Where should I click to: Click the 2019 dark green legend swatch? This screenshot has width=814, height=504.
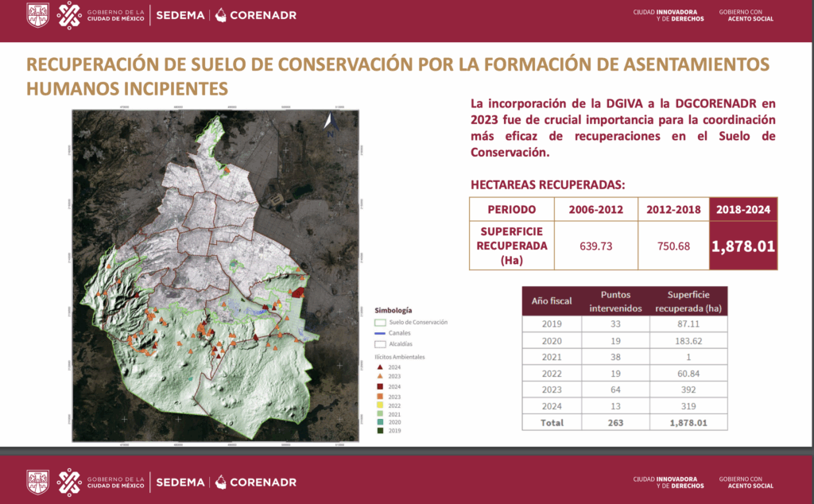click(x=380, y=432)
